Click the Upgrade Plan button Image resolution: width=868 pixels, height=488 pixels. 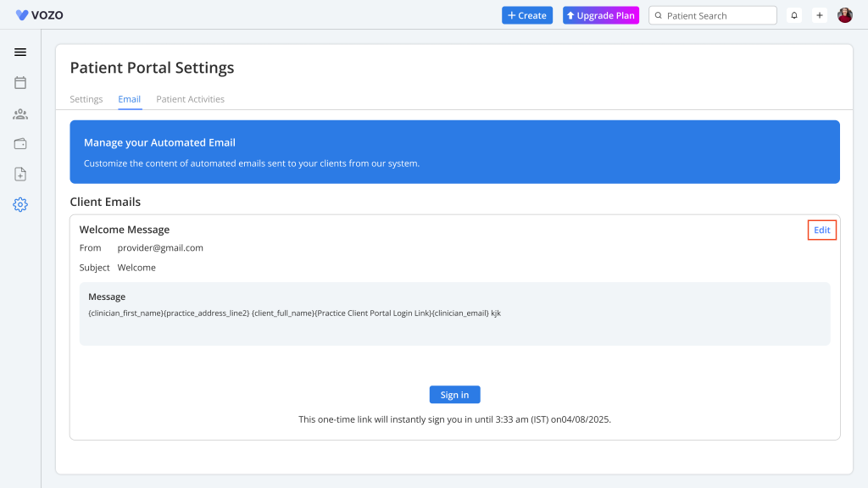tap(601, 15)
